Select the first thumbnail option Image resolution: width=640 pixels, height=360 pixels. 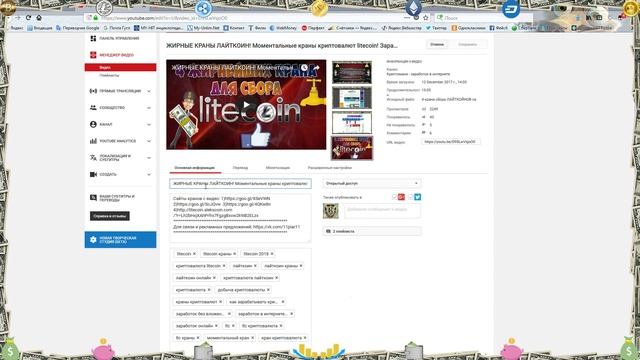(x=352, y=73)
